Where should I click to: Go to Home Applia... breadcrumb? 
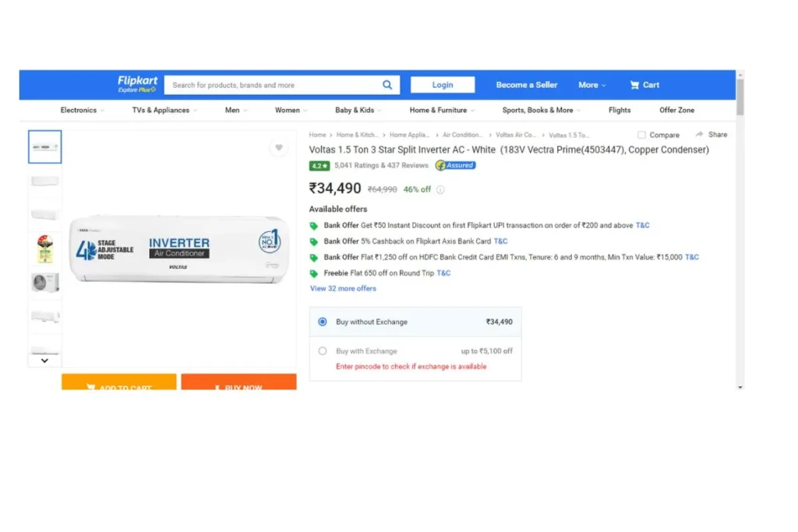pos(410,135)
